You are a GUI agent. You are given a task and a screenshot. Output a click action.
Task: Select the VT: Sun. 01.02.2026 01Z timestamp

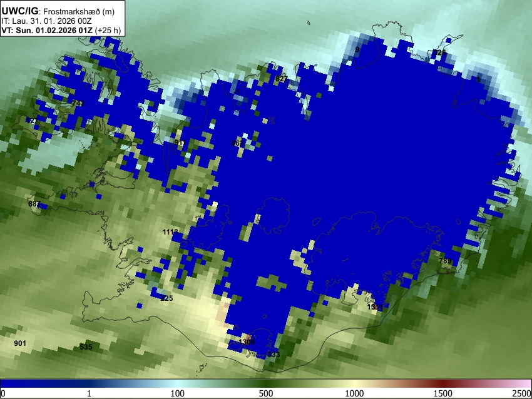47,30
